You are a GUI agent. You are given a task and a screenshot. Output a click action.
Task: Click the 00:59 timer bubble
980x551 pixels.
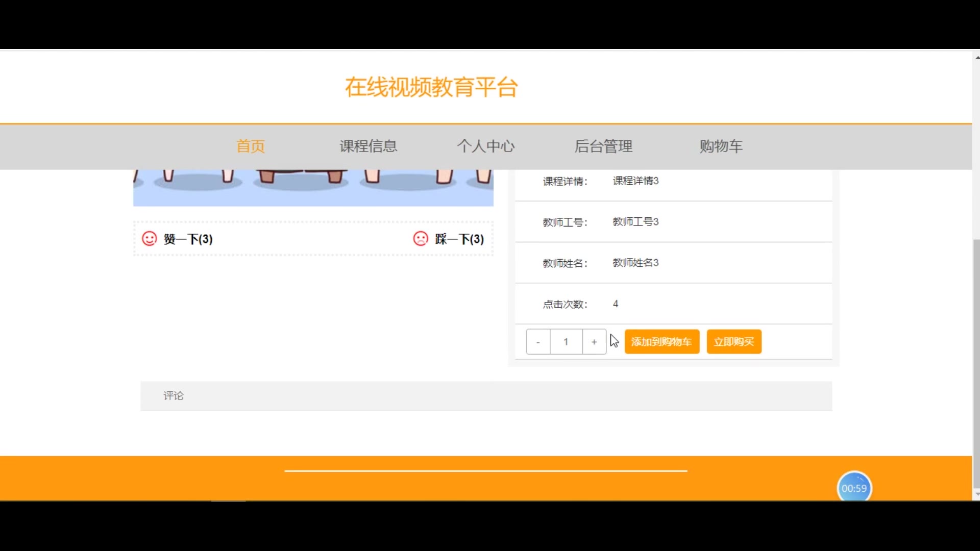[x=854, y=488]
